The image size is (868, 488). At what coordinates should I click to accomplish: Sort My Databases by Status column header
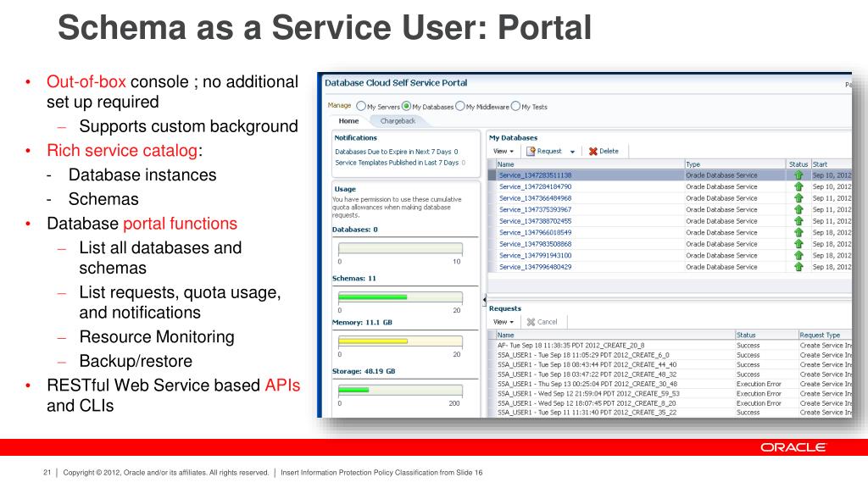[x=798, y=164]
